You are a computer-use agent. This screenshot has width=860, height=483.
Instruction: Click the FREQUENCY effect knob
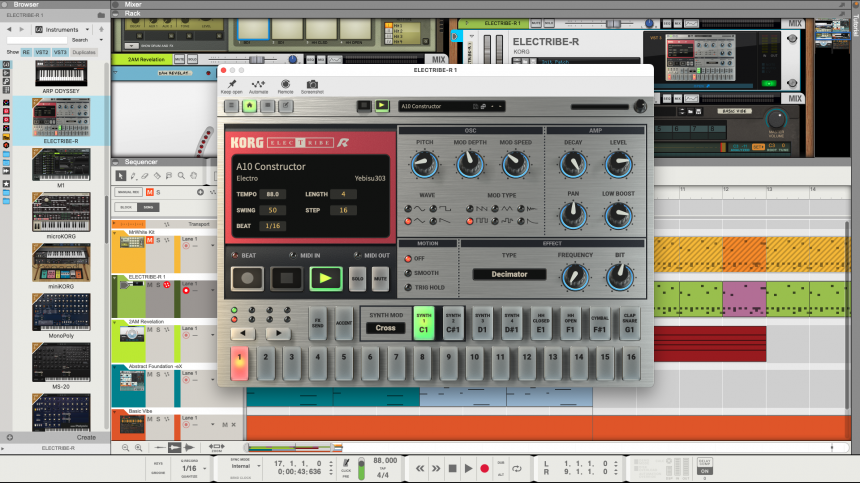click(x=575, y=277)
